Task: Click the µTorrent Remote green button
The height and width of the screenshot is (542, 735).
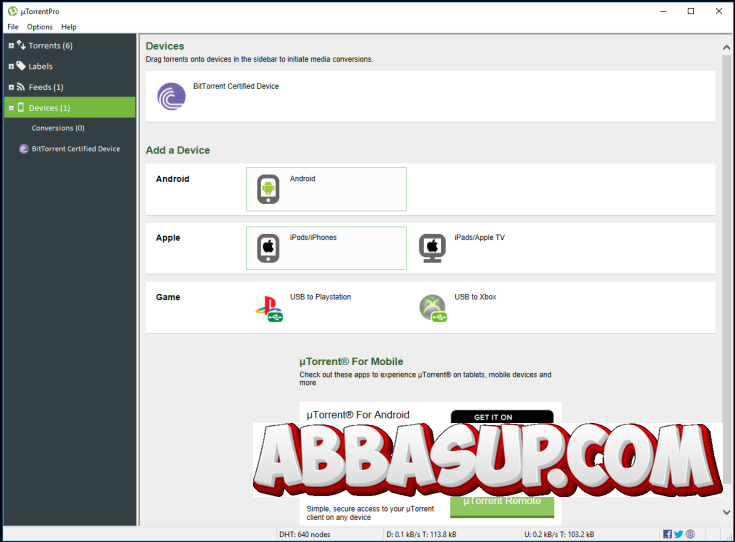Action: tap(502, 507)
